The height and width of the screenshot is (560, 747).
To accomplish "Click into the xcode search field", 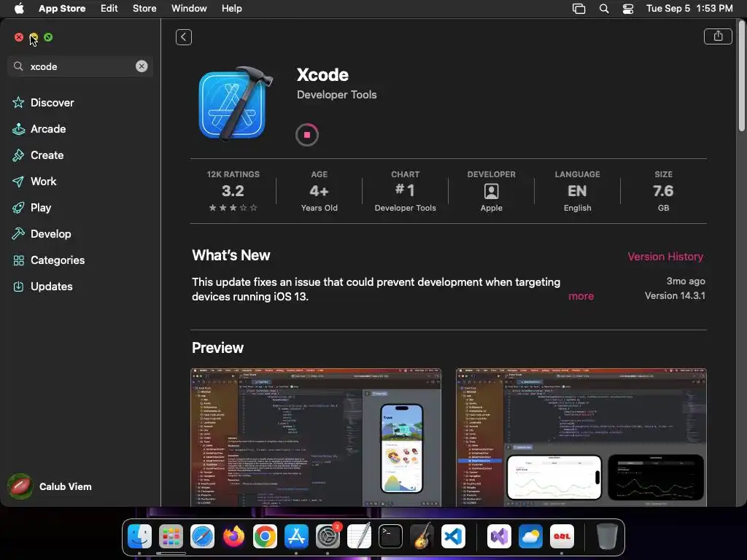I will tap(80, 66).
